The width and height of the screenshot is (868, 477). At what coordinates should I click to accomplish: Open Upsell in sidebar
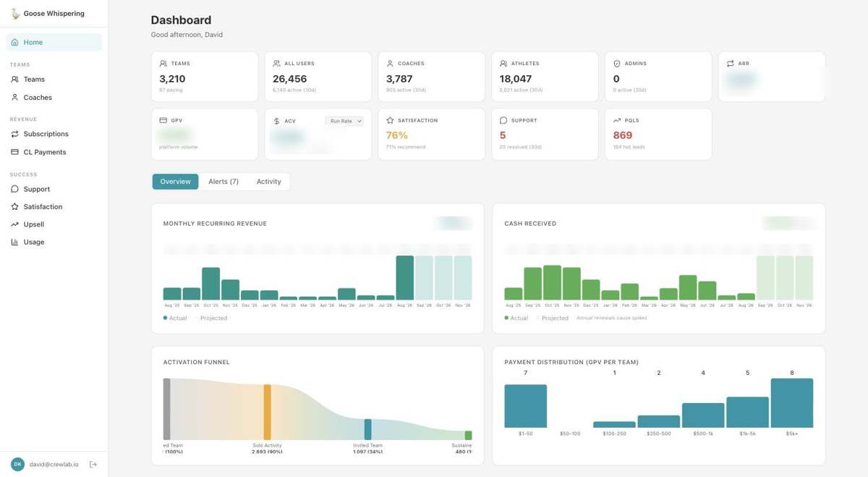54,224
